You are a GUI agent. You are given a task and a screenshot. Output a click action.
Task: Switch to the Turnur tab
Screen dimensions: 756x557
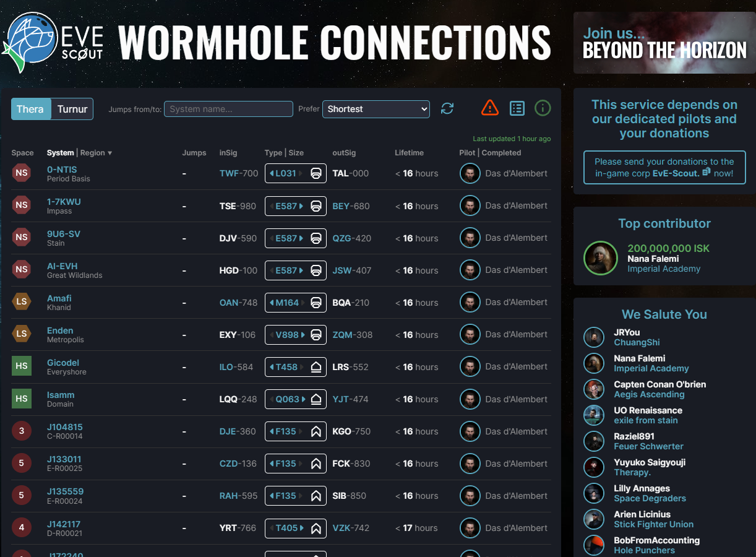tap(72, 108)
